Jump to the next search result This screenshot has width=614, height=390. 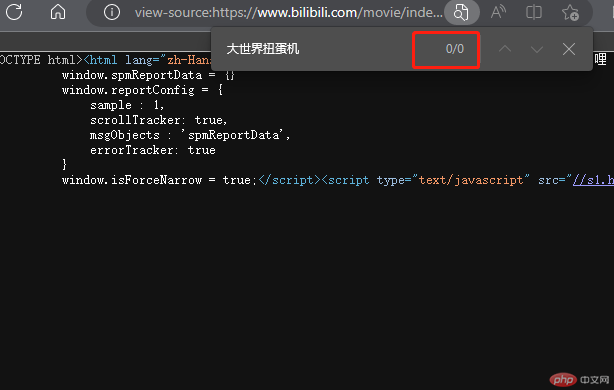pos(537,49)
